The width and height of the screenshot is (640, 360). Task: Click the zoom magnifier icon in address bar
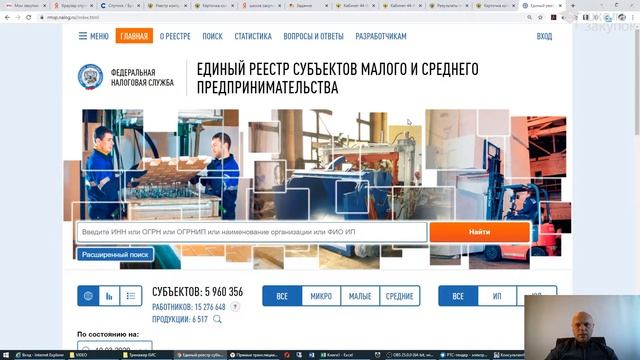pyautogui.click(x=529, y=18)
